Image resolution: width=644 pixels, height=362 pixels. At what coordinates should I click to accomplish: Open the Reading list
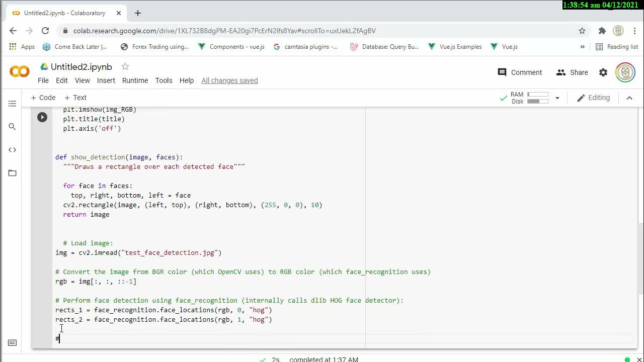pyautogui.click(x=617, y=47)
